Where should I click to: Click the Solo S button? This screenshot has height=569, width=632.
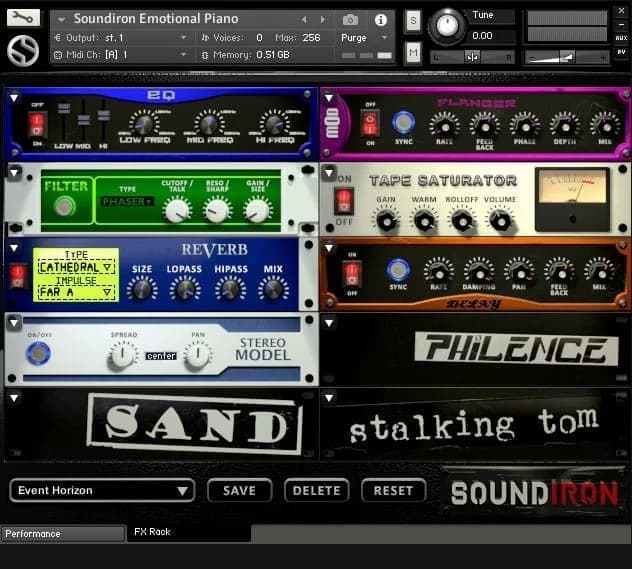tap(413, 20)
